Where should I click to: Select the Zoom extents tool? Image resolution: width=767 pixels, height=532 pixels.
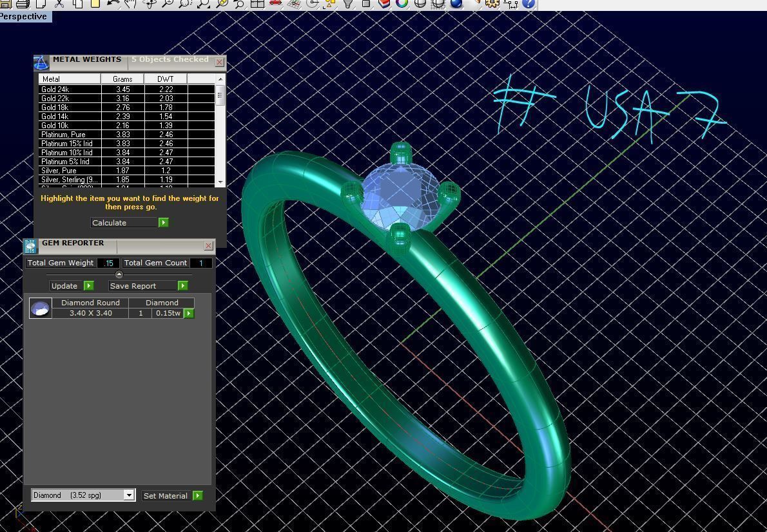point(203,3)
